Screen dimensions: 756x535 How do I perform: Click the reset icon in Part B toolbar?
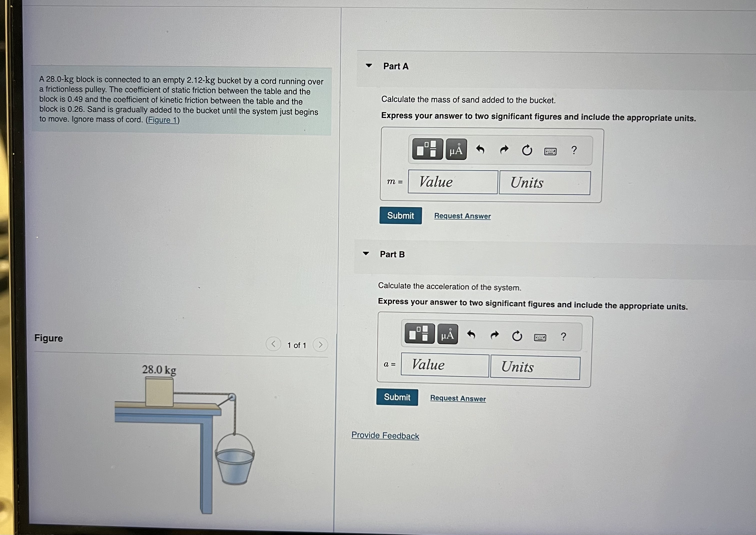(517, 336)
